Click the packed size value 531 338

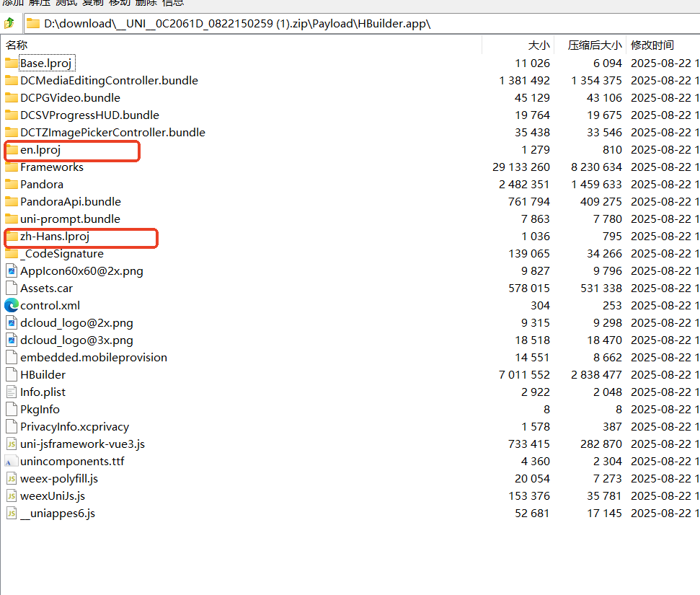pyautogui.click(x=601, y=288)
